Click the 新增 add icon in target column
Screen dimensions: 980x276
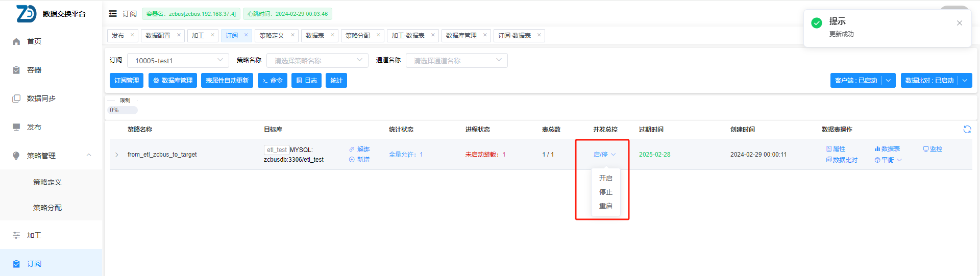(x=352, y=160)
